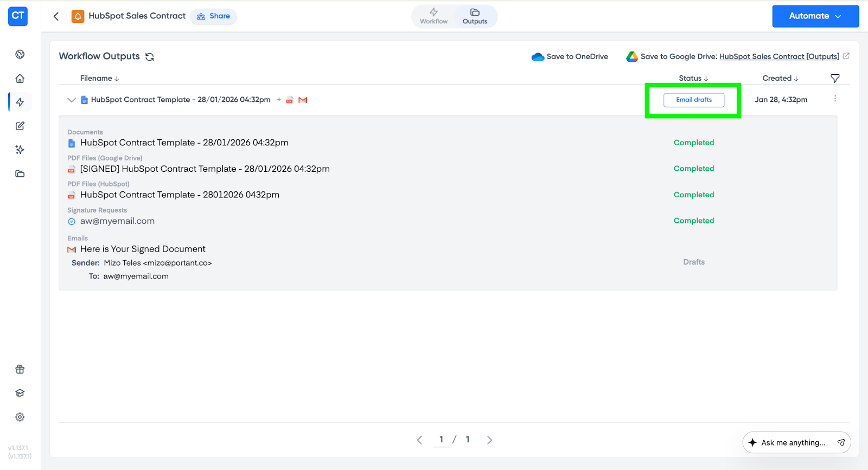Screen dimensions: 868x470
Task: Click the Ask me anything input
Action: point(793,443)
